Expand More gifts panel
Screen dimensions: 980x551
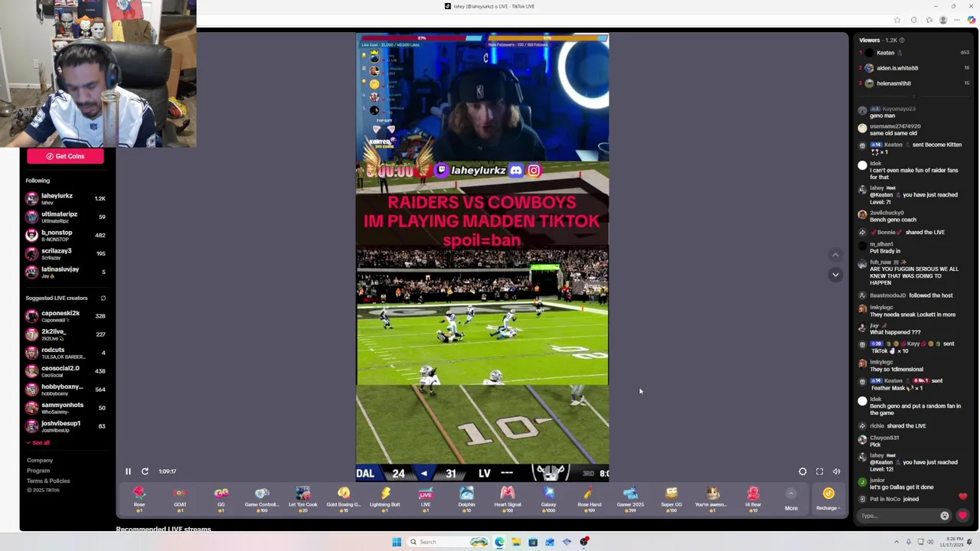tap(791, 499)
